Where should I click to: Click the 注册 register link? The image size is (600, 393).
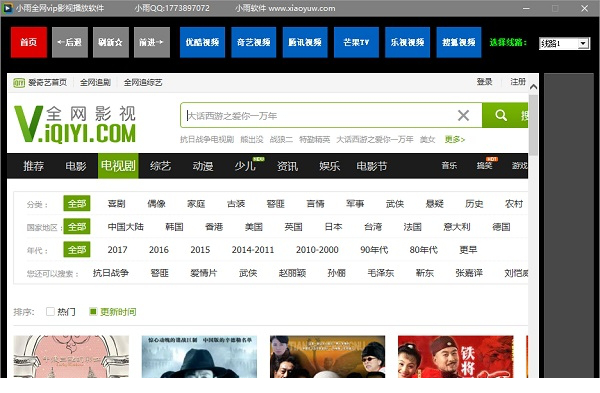click(x=518, y=82)
